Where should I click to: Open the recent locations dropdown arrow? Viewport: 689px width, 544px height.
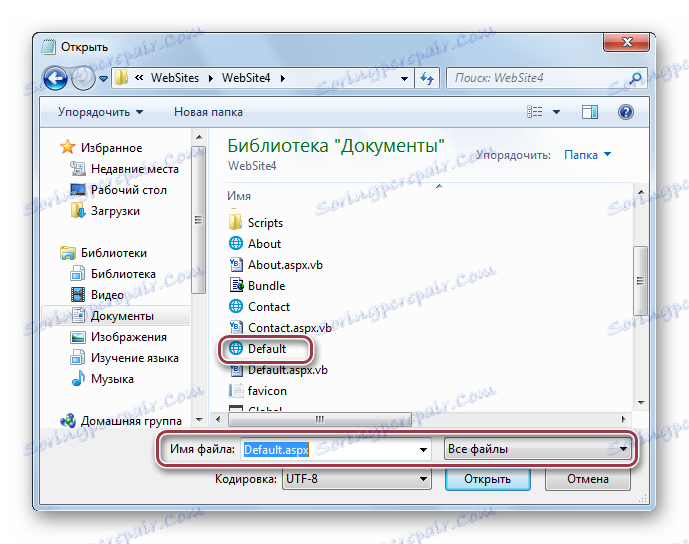point(103,79)
